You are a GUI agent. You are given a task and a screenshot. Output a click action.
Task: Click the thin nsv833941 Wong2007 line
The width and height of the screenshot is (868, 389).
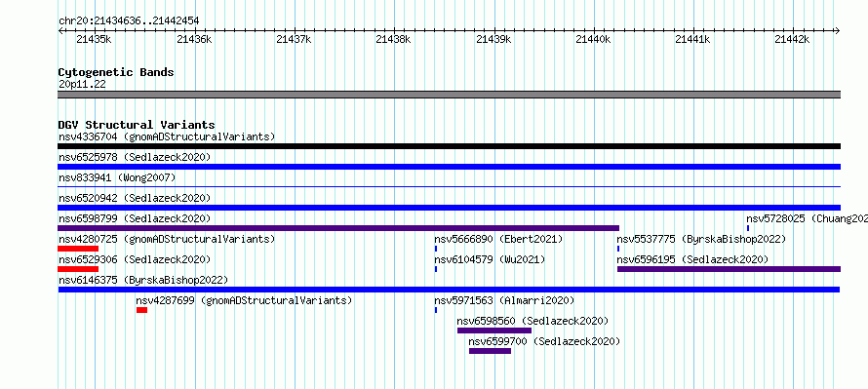tap(449, 187)
